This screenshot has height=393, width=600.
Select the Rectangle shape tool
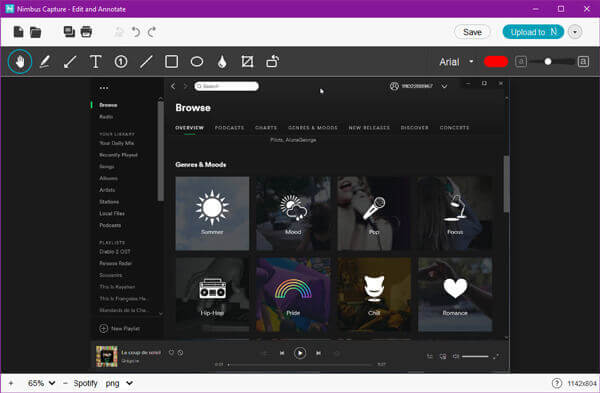(171, 61)
